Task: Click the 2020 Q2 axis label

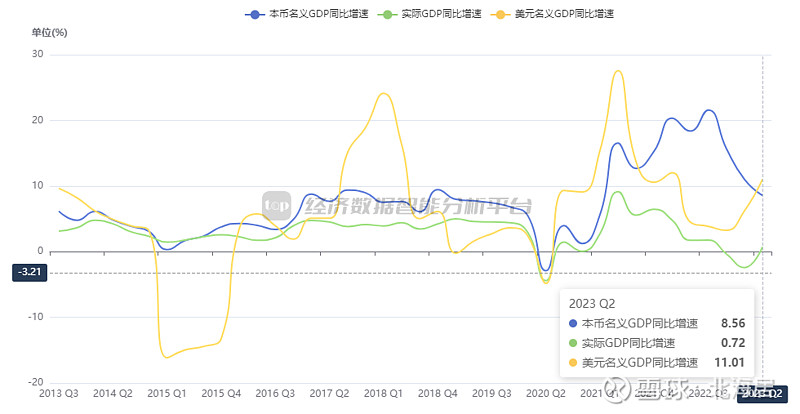Action: 545,394
